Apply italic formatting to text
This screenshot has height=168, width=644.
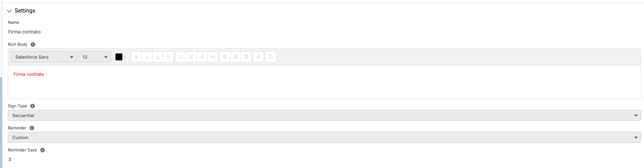point(147,57)
